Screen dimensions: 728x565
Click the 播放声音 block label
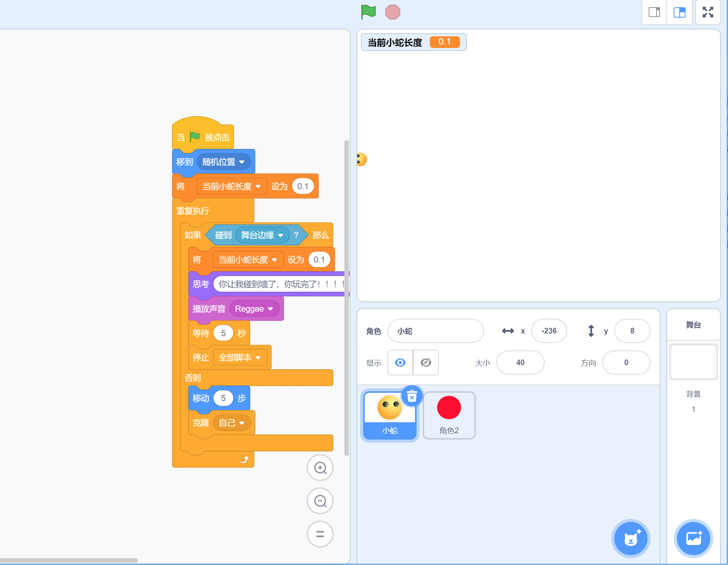tap(209, 309)
